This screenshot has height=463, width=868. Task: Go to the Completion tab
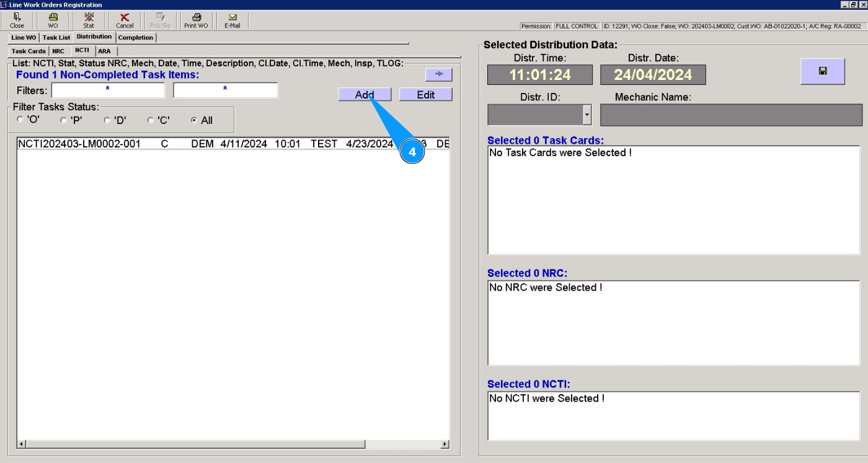tap(136, 38)
